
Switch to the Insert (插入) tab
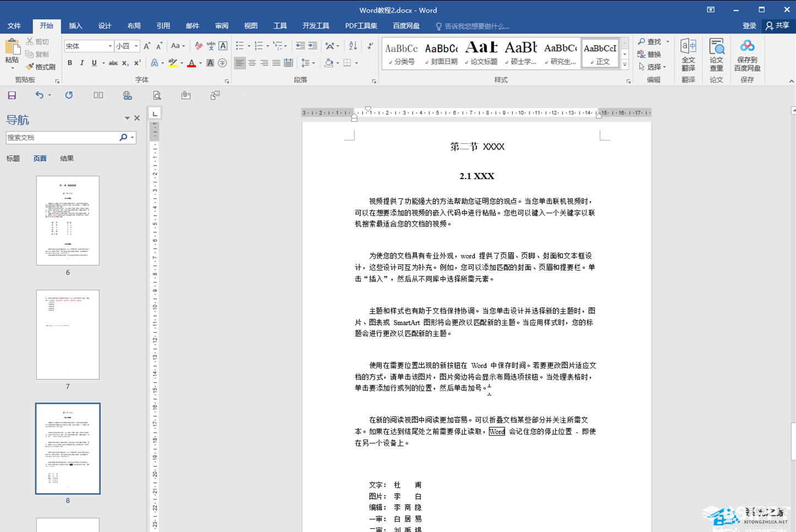(75, 26)
